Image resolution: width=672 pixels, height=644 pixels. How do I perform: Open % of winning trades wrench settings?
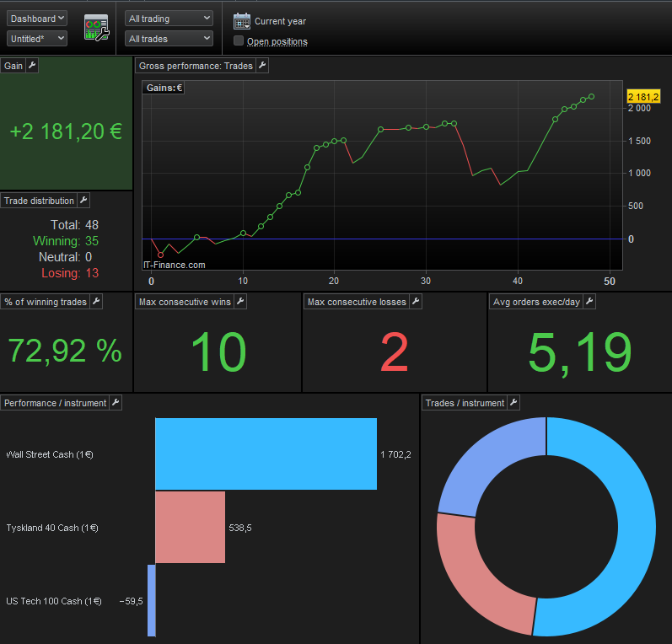click(x=96, y=301)
